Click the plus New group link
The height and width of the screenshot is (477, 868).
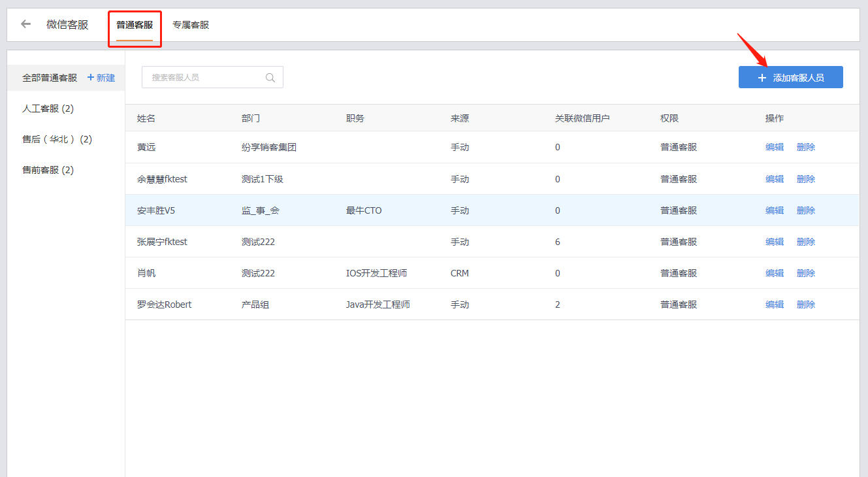pyautogui.click(x=101, y=78)
